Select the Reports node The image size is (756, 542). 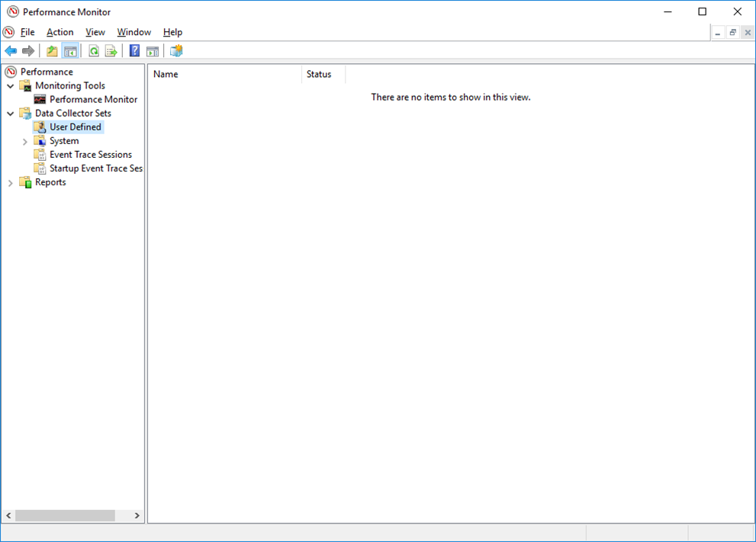tap(50, 183)
